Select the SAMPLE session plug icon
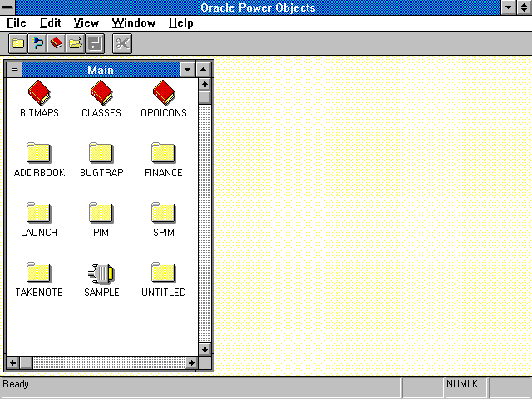 pyautogui.click(x=101, y=272)
